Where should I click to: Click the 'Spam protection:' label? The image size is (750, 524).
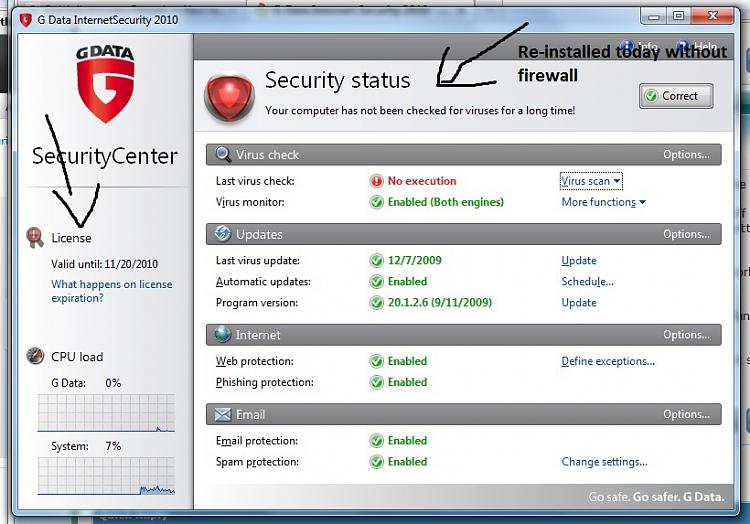(257, 461)
